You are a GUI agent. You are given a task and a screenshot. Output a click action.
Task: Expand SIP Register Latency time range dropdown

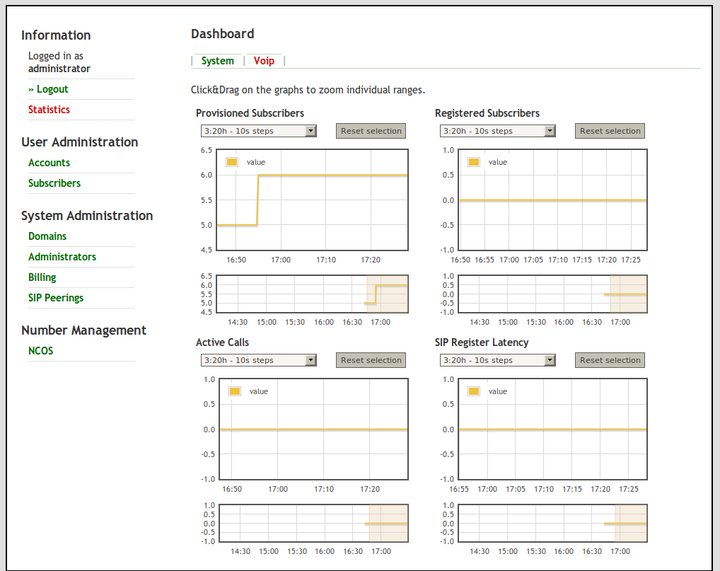pyautogui.click(x=496, y=360)
